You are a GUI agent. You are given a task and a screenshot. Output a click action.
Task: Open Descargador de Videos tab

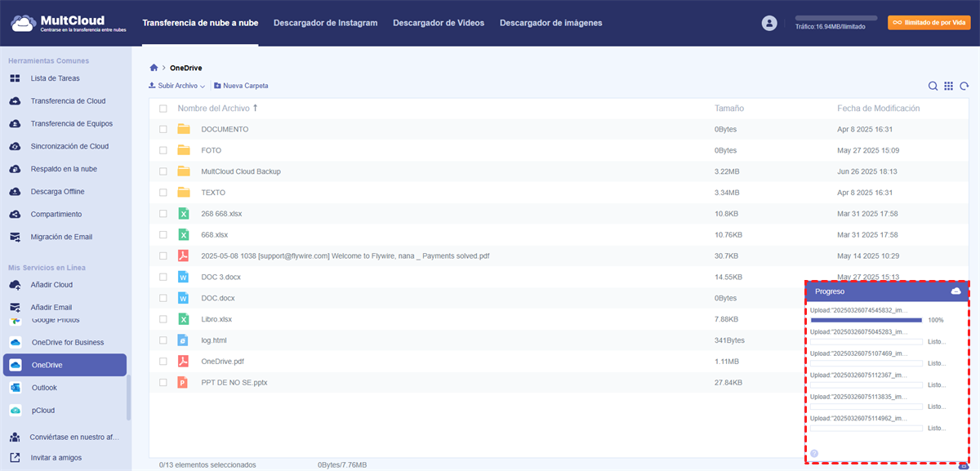pyautogui.click(x=439, y=23)
